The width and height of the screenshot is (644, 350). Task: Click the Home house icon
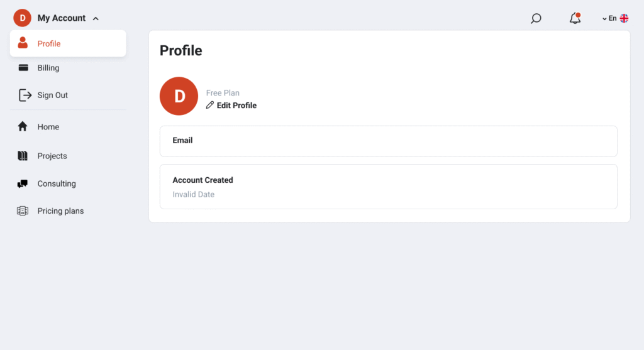tap(23, 127)
